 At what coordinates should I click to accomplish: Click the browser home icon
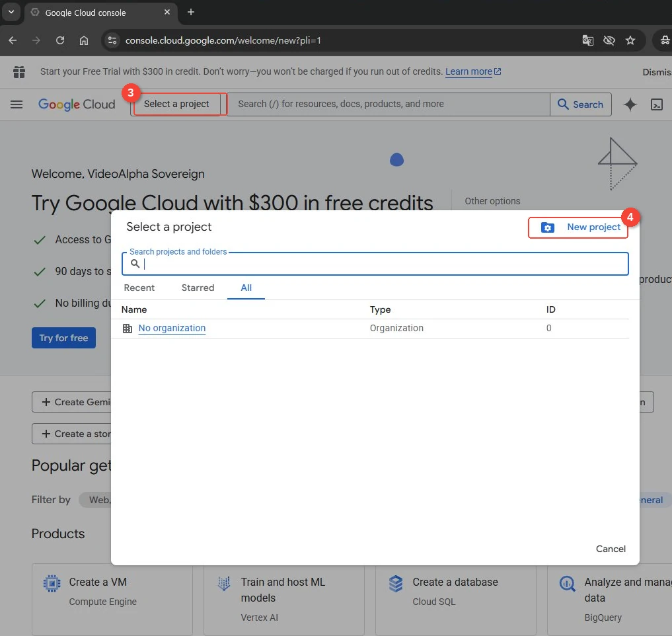pos(83,40)
